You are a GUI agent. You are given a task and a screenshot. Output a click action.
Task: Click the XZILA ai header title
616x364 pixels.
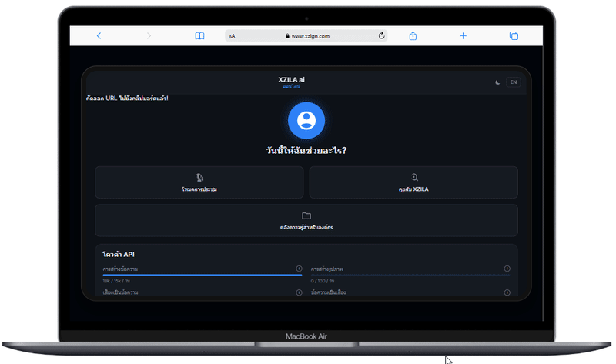click(x=292, y=80)
